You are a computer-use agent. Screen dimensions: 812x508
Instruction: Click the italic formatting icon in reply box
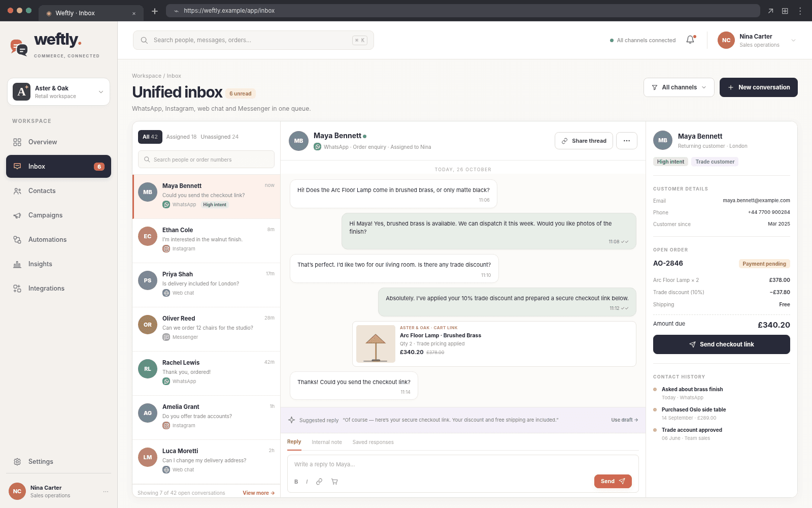(x=307, y=482)
